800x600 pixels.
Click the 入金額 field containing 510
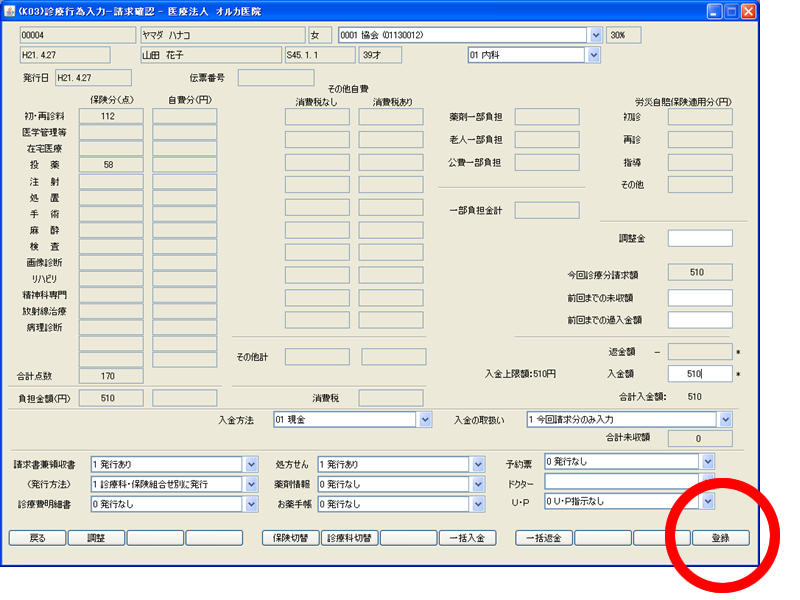tap(699, 374)
